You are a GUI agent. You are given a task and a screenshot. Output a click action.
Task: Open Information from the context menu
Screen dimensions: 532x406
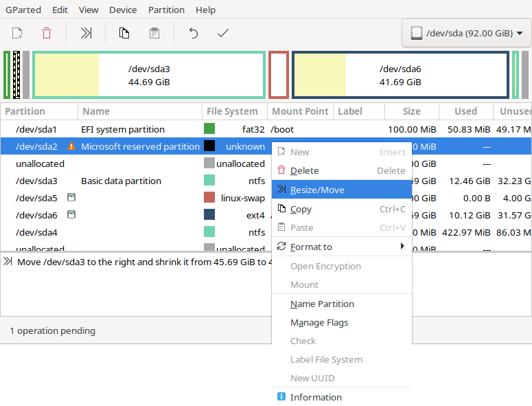point(316,397)
